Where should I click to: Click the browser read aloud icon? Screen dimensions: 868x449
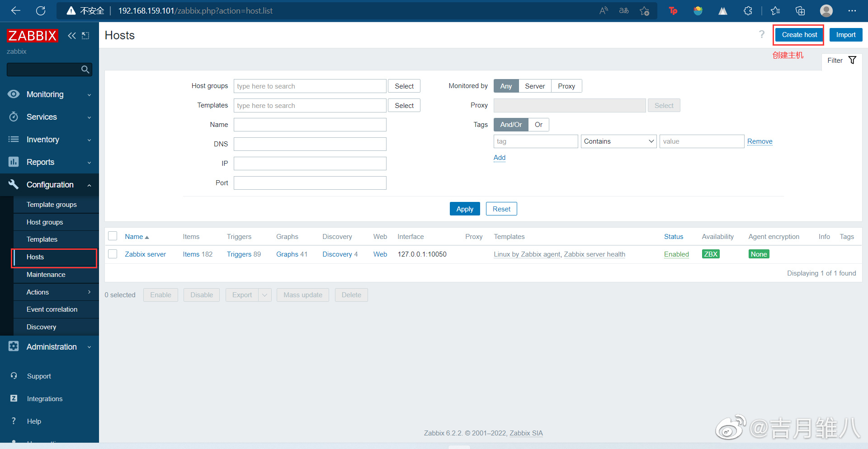point(604,11)
